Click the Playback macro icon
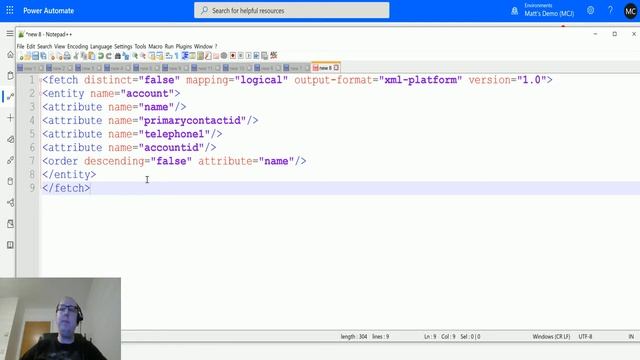Screen dimensions: 640x360 tap(248, 56)
